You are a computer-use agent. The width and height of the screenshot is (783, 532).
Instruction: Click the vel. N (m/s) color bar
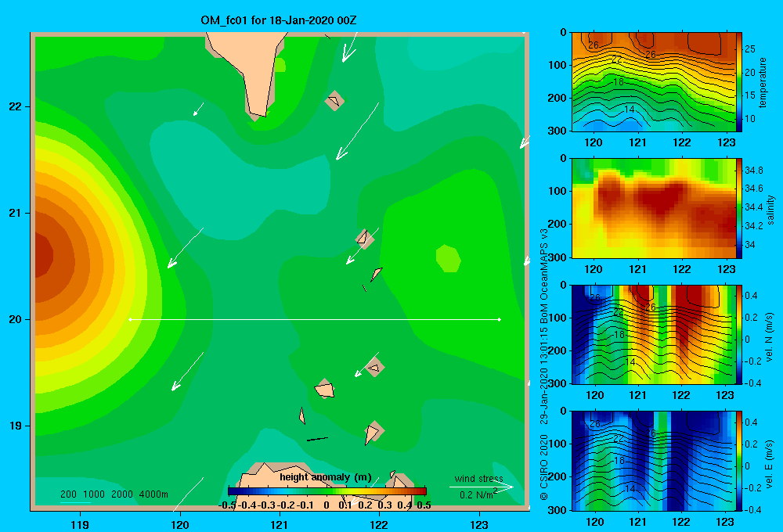click(x=739, y=335)
